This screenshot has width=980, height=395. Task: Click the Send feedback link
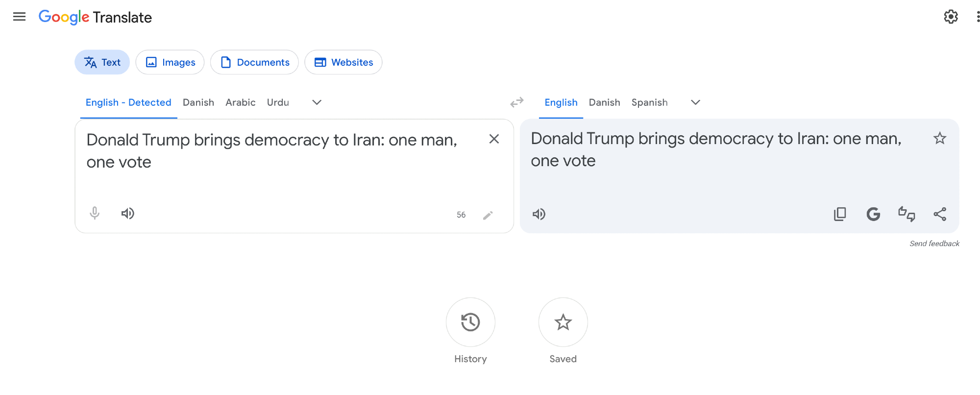(x=934, y=244)
